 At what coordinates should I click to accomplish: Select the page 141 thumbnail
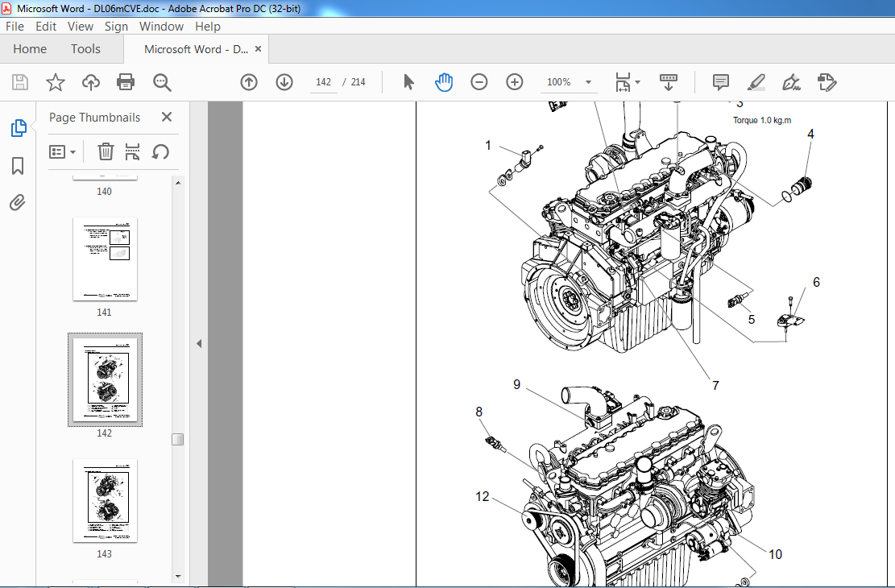[x=105, y=259]
